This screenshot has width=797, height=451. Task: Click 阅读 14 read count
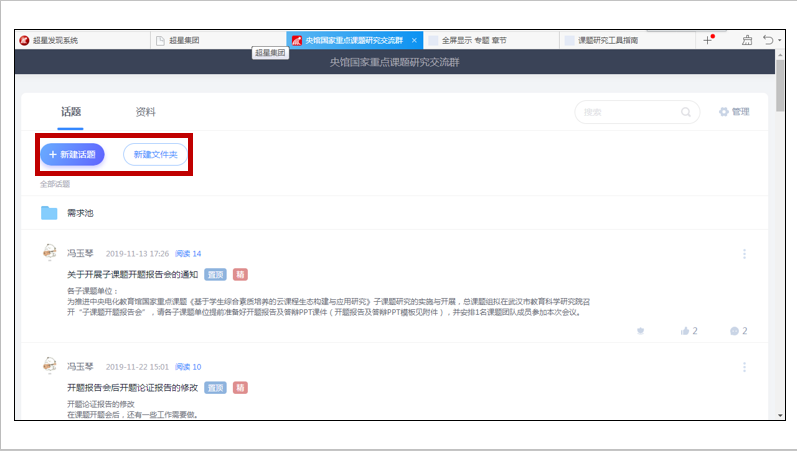click(x=188, y=254)
